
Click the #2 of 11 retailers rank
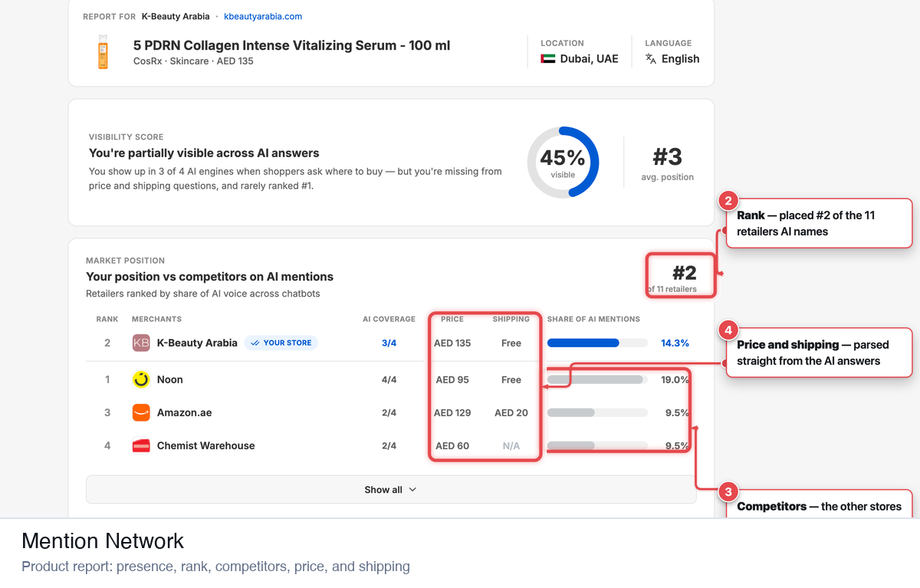tap(679, 278)
